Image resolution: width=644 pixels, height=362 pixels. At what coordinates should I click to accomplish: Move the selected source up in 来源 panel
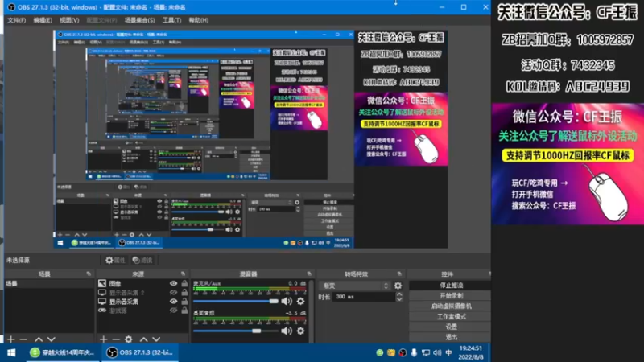(144, 339)
